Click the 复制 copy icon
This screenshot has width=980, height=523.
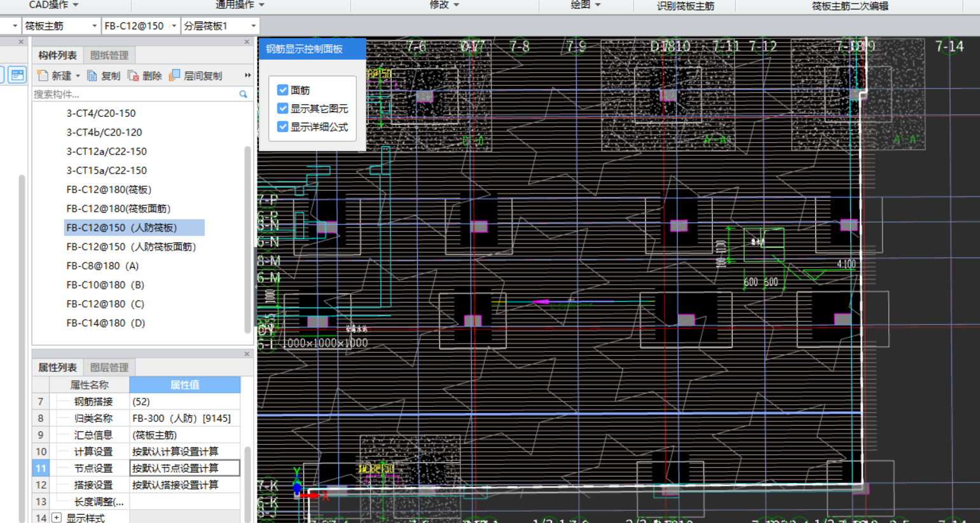coord(92,76)
